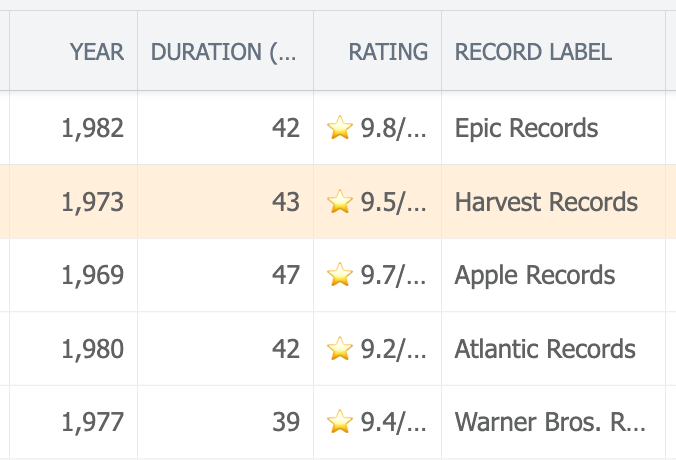Click the year 1,982 cell
Screen dimensions: 676x460
click(x=73, y=128)
